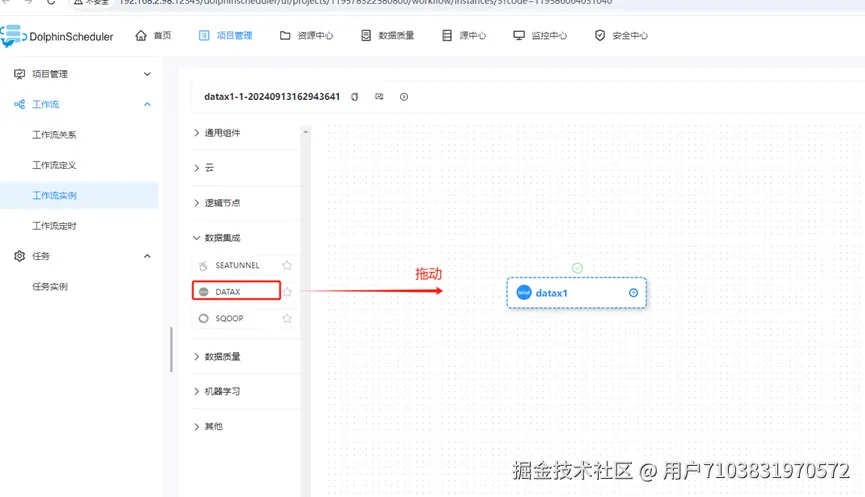Image resolution: width=865 pixels, height=497 pixels.
Task: Click the 任务 gear icon in the sidebar
Action: (19, 256)
